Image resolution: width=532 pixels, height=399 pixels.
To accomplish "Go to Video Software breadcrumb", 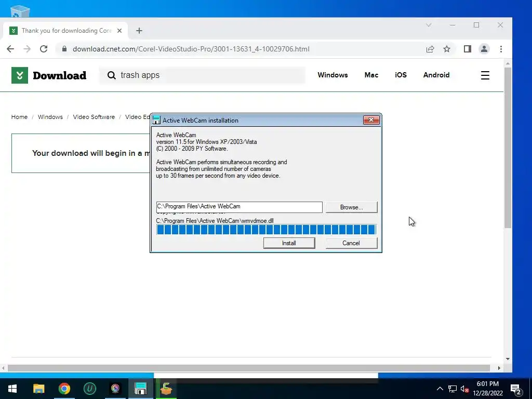I will pyautogui.click(x=94, y=117).
